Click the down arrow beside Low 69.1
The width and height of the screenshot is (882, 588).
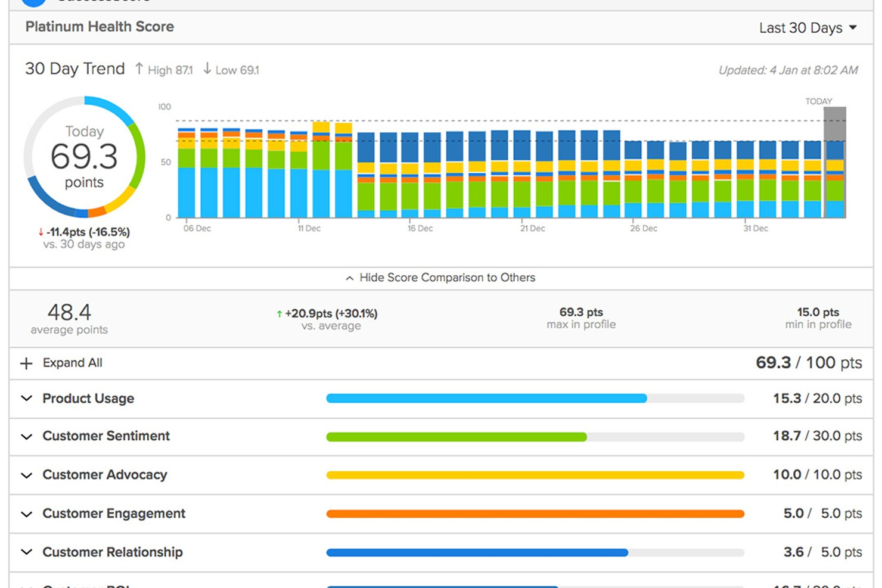[207, 69]
